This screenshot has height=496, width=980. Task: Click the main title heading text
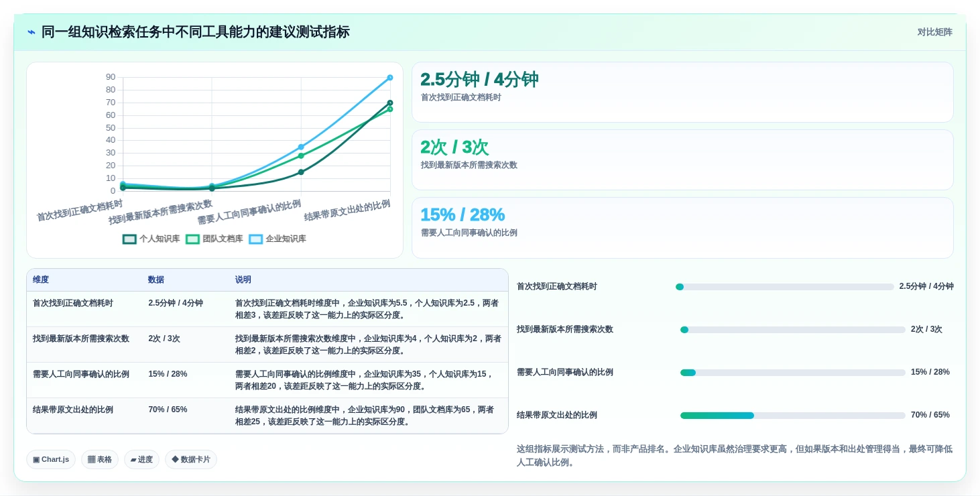(196, 32)
